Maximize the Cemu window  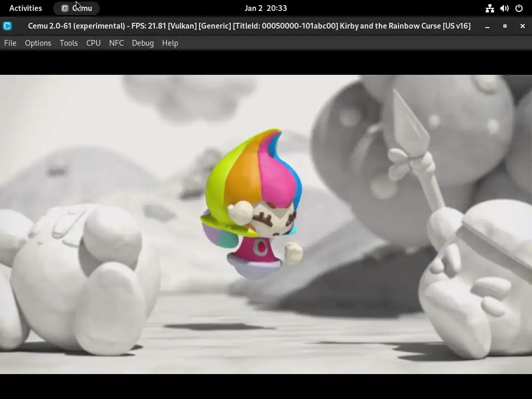point(505,26)
